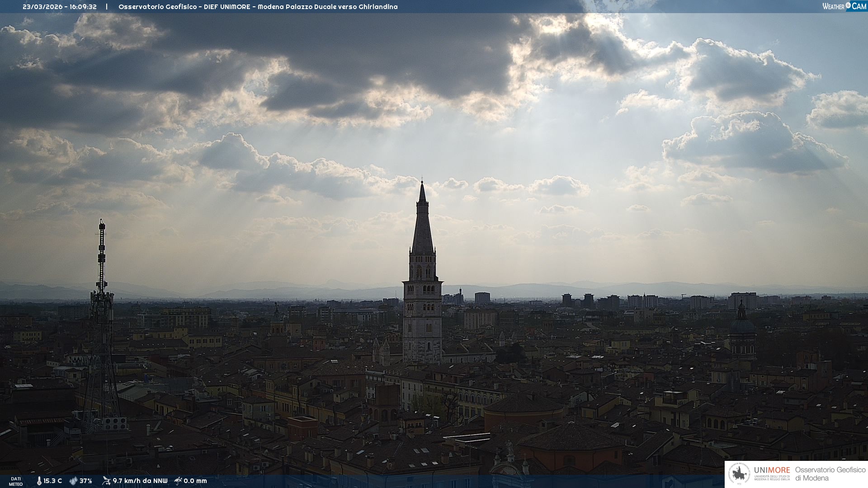Image resolution: width=868 pixels, height=488 pixels.
Task: Click Osservatorio Geofisico di Modena caption
Action: (830, 474)
